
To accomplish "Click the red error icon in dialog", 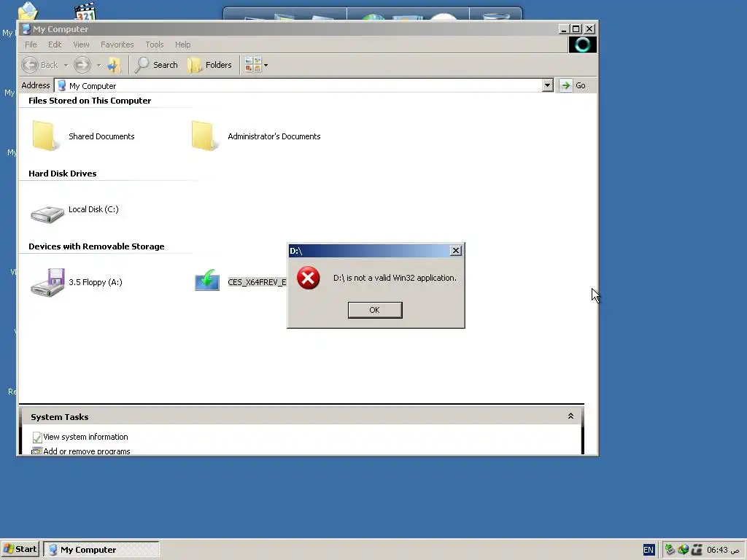I will click(309, 278).
